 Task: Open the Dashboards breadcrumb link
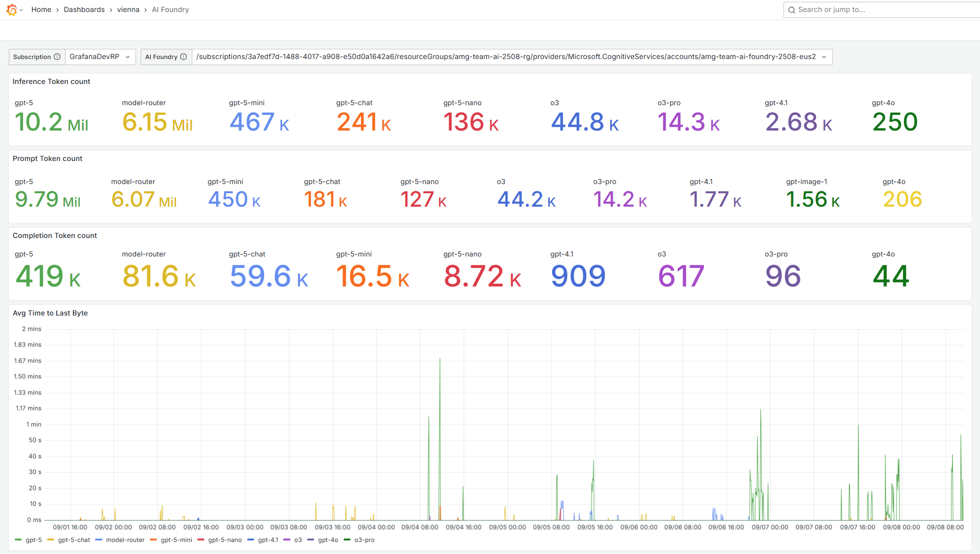[84, 10]
